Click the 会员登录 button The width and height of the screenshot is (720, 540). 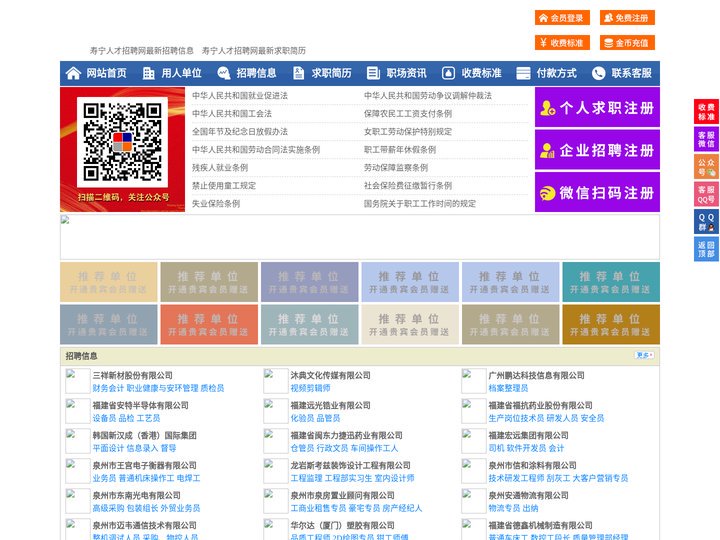tap(562, 17)
